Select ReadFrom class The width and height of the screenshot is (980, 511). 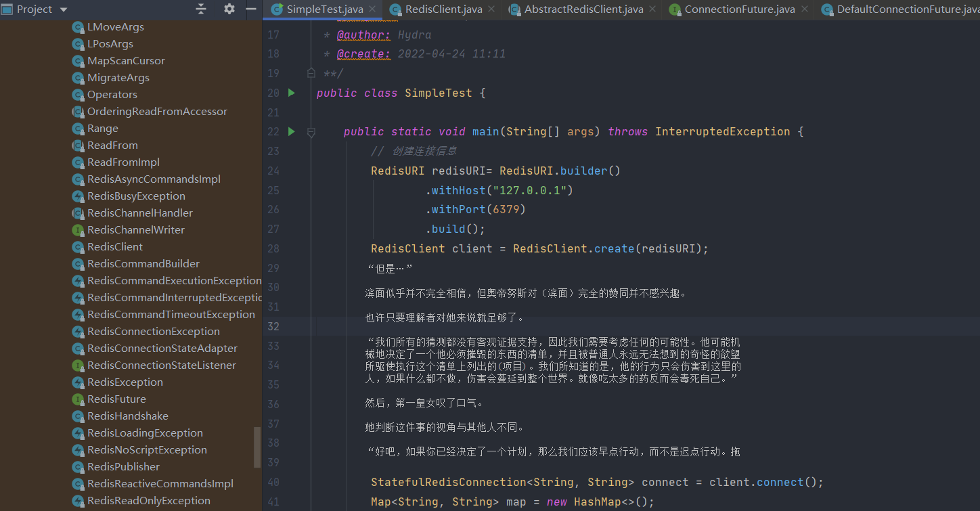coord(112,146)
